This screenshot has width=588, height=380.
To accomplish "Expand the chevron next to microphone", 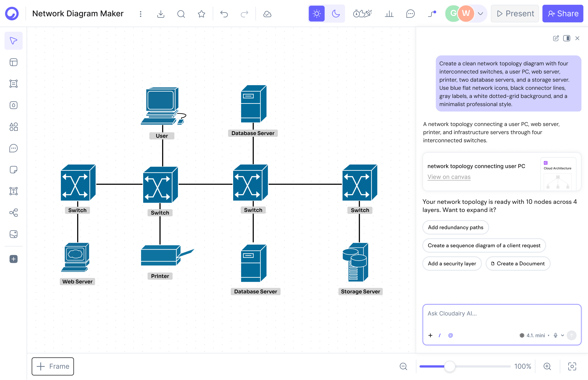I will (x=563, y=335).
